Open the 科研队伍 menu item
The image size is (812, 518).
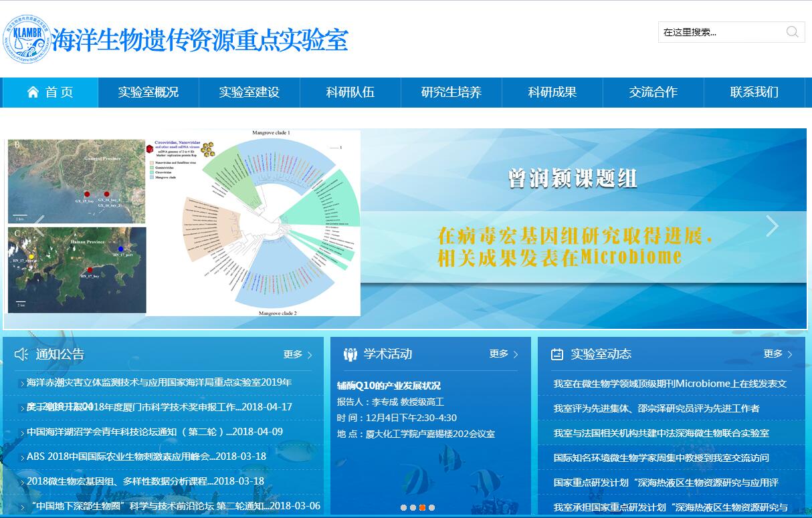coord(350,92)
